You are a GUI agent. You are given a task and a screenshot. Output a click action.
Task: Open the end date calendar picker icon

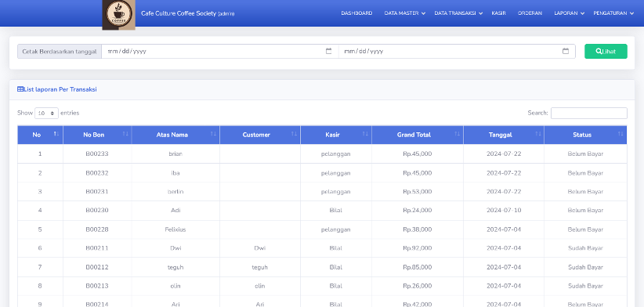point(566,52)
